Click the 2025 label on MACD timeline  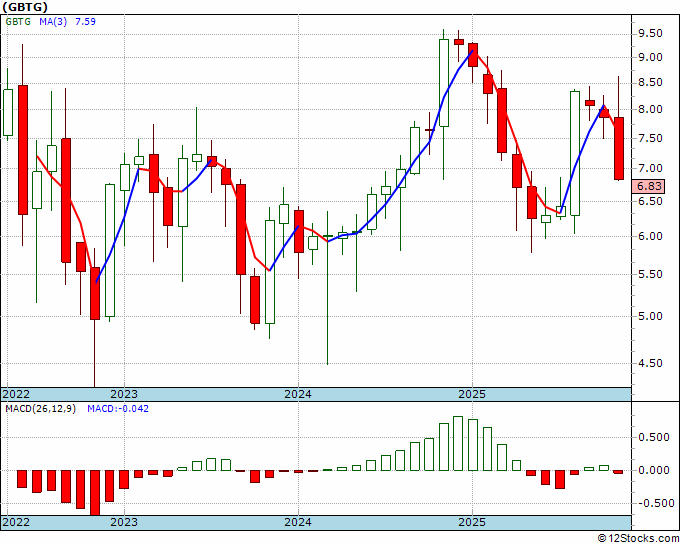point(472,522)
